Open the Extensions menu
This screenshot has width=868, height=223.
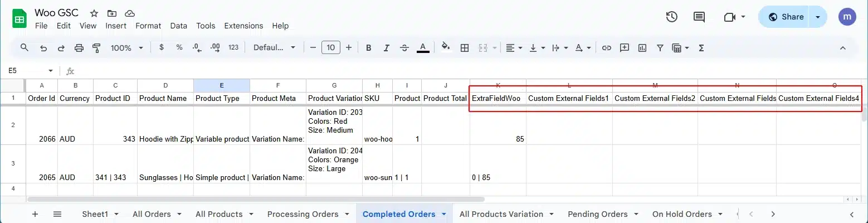pyautogui.click(x=243, y=26)
